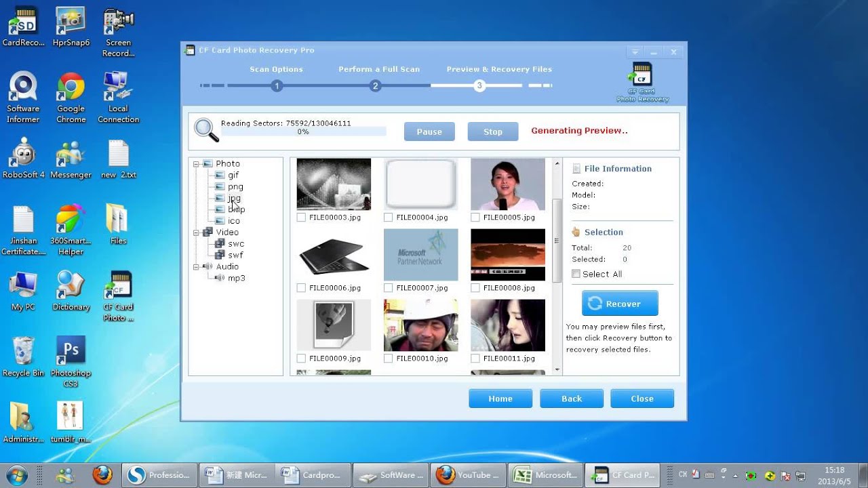Screen dimensions: 868x488
Task: Select the ico file type in the tree
Action: coord(234,221)
